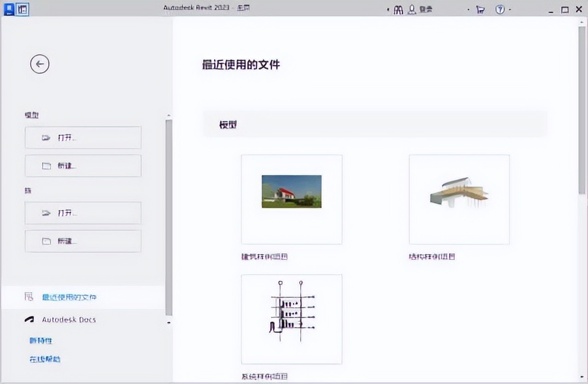Click the back arrow circle button
Viewport: 588px width, 384px height.
(x=40, y=64)
